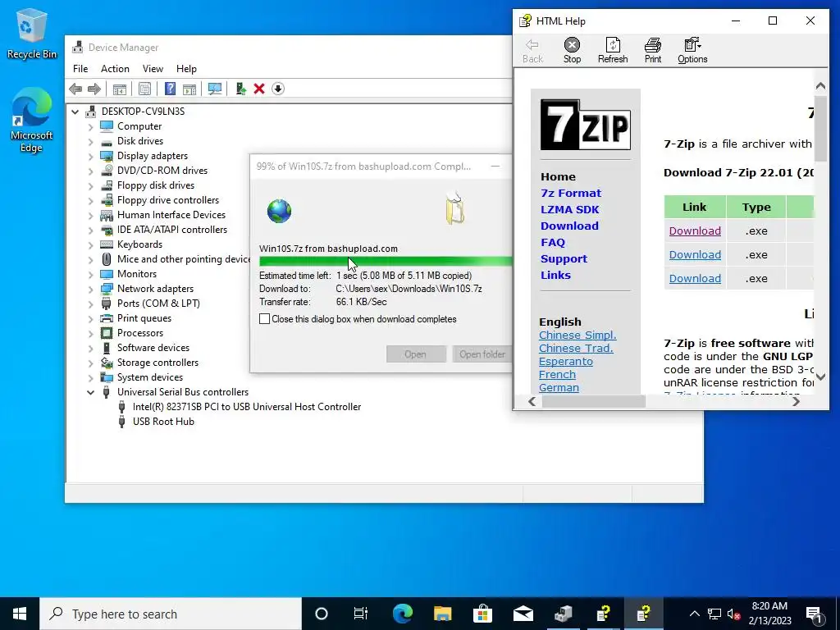Click Chinese Simpl. language link
Image resolution: width=840 pixels, height=630 pixels.
577,335
